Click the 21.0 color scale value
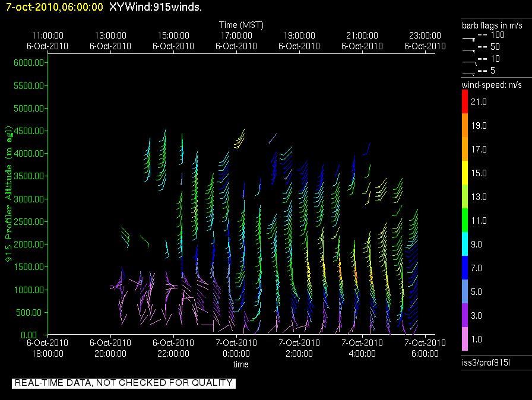 click(479, 102)
